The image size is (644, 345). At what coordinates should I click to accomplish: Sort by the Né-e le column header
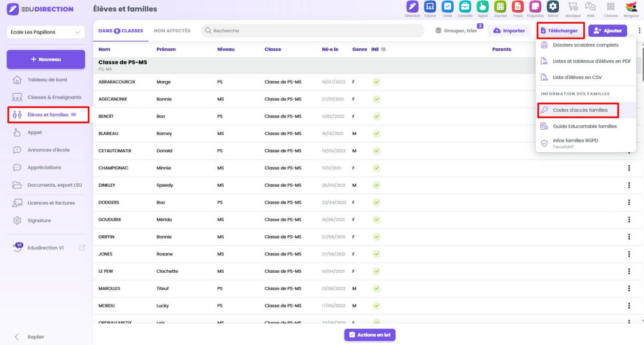[330, 50]
